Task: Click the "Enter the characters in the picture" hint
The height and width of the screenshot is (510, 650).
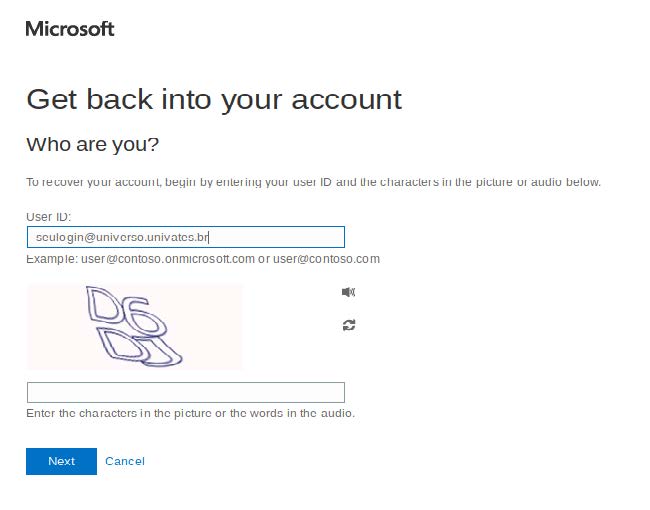Action: [190, 413]
